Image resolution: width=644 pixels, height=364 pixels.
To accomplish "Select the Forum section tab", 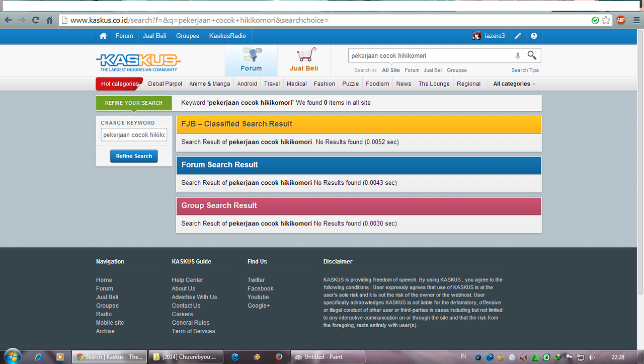I will 251,60.
